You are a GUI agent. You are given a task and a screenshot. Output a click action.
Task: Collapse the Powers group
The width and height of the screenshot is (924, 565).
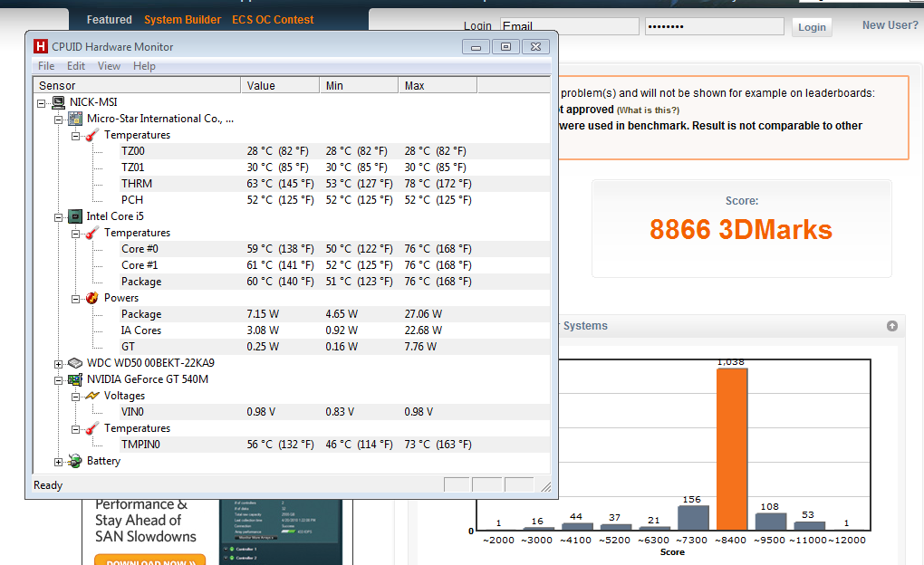(75, 300)
